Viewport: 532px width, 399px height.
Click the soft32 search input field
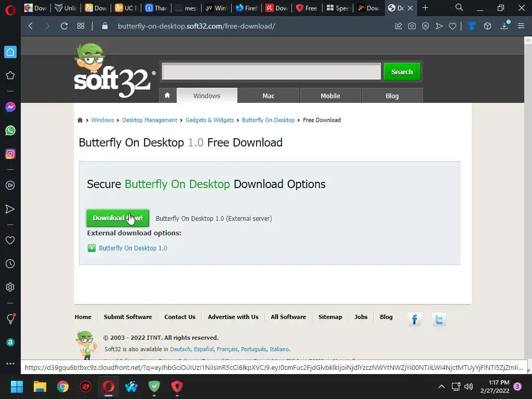tap(271, 71)
